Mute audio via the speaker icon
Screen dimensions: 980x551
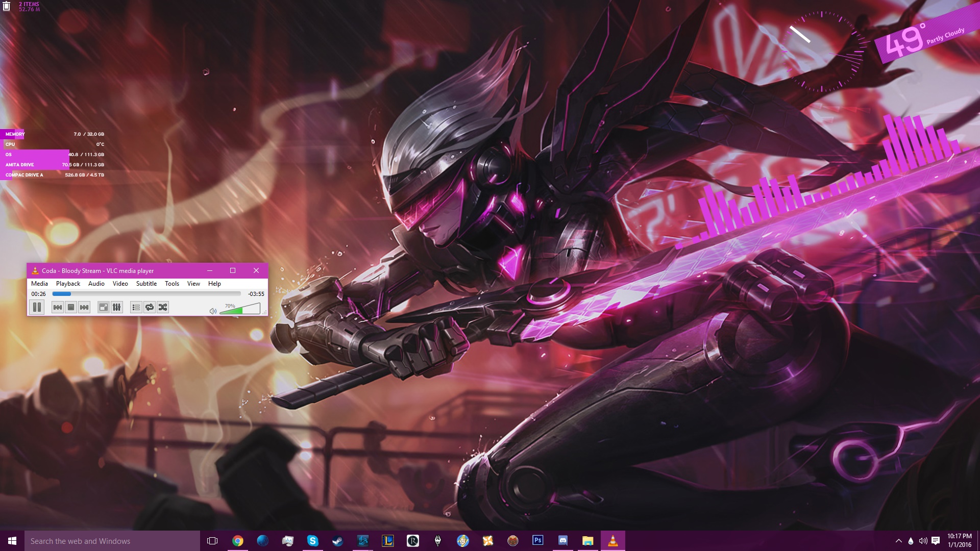(213, 311)
